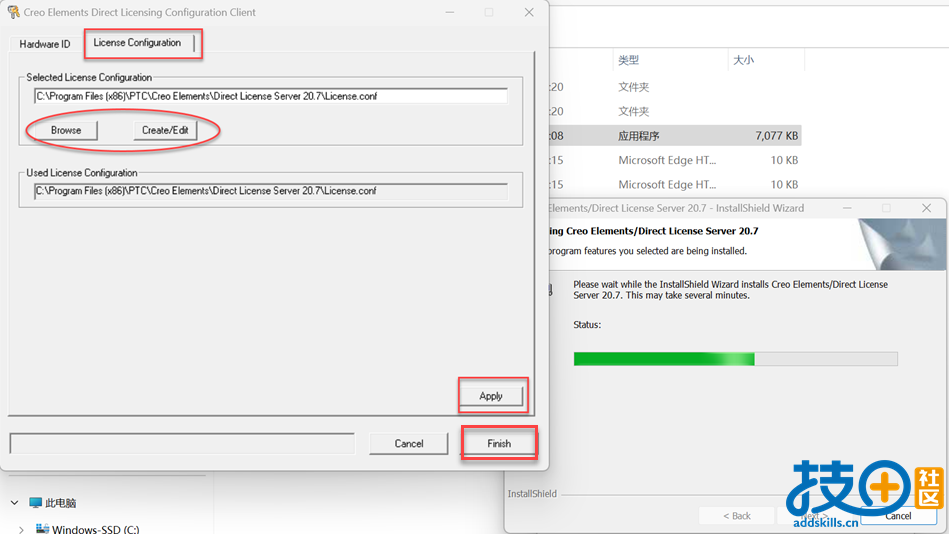The height and width of the screenshot is (534, 950).
Task: Select the 应用程序 row of 7,077 KB
Action: (675, 136)
